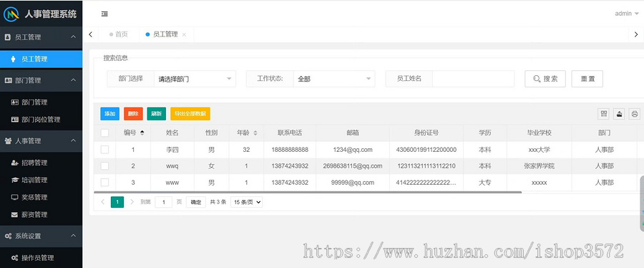The width and height of the screenshot is (644, 268).
Task: Click the table export icon
Action: click(x=619, y=114)
